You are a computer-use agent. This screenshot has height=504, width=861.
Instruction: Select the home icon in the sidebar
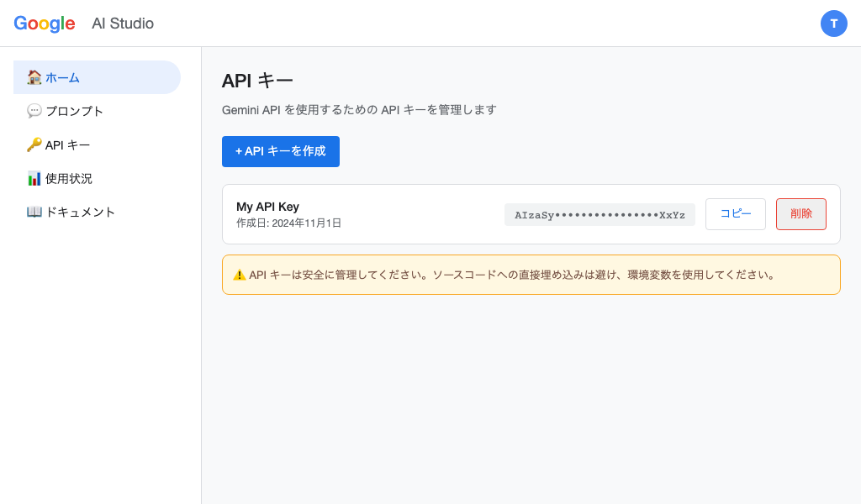click(x=34, y=76)
